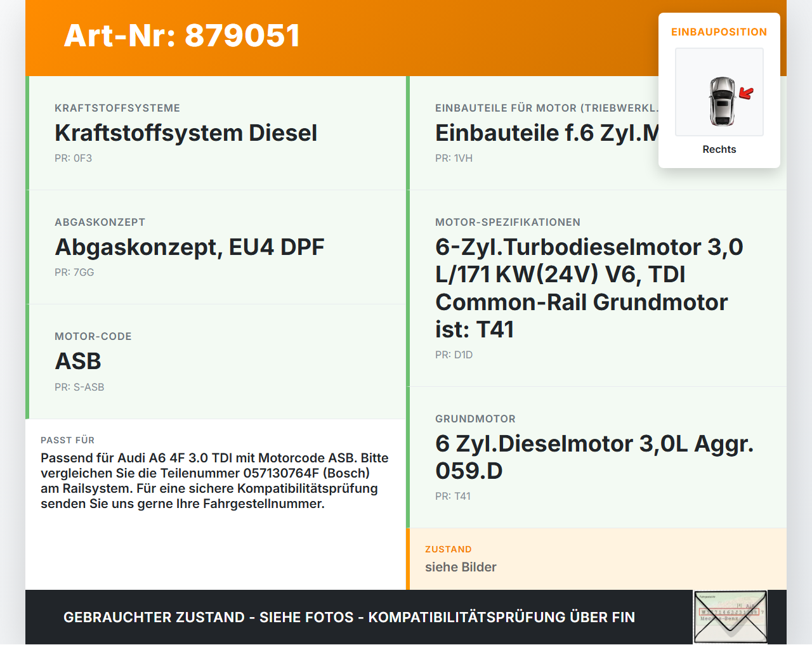812x645 pixels.
Task: Click the 'ABGASKONZEPT' label
Action: tap(100, 223)
